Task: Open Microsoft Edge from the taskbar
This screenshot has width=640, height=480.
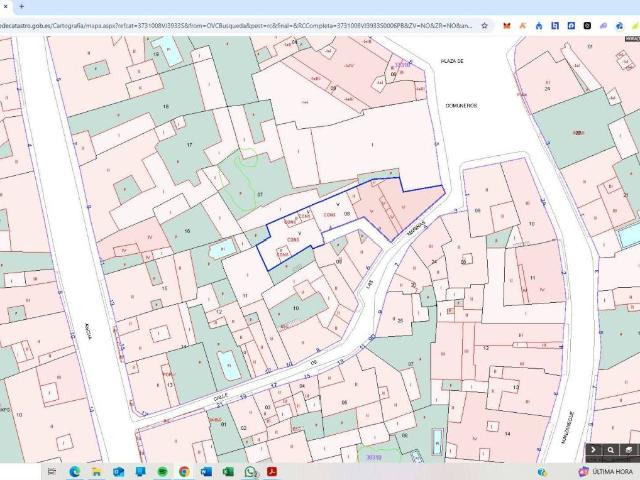Action: [75, 471]
